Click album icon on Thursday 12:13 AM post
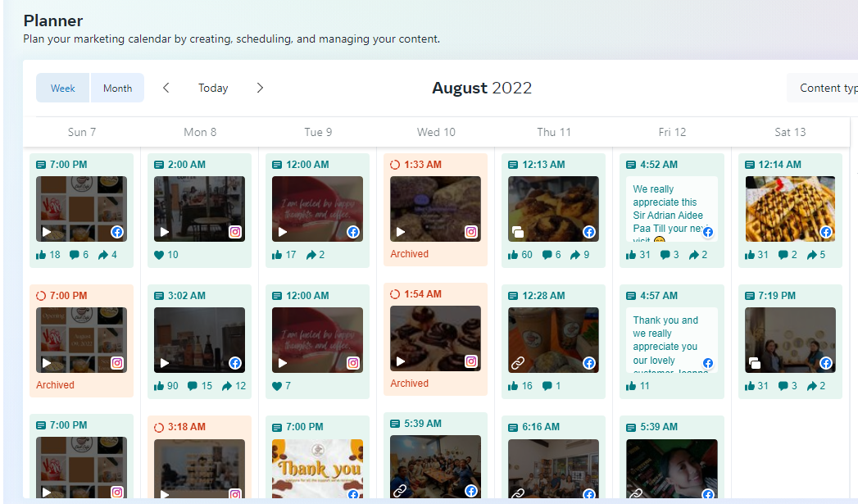This screenshot has height=504, width=858. pos(518,232)
